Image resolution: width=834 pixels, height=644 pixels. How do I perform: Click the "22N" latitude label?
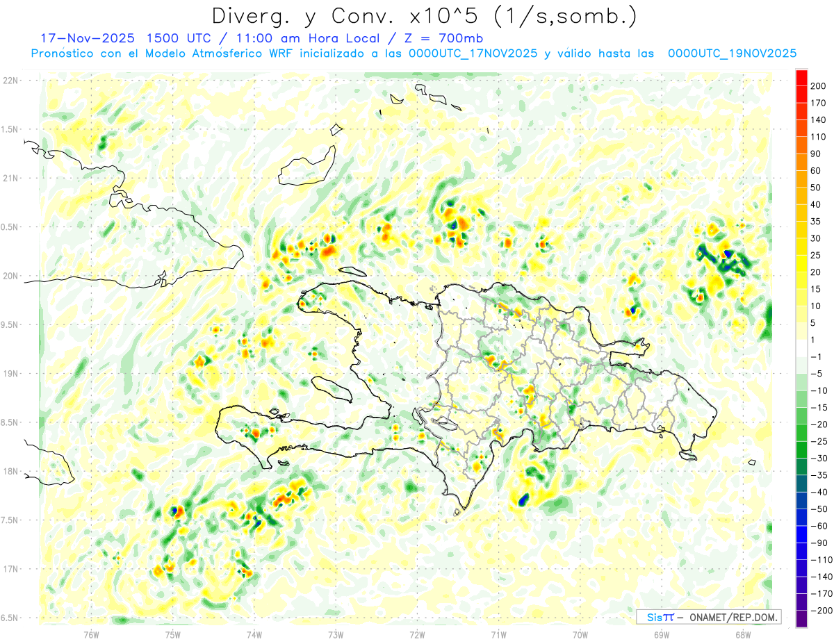(x=10, y=81)
